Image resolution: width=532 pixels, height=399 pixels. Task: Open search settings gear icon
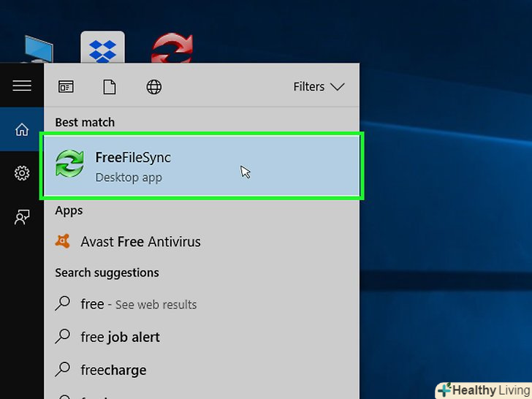coord(22,173)
